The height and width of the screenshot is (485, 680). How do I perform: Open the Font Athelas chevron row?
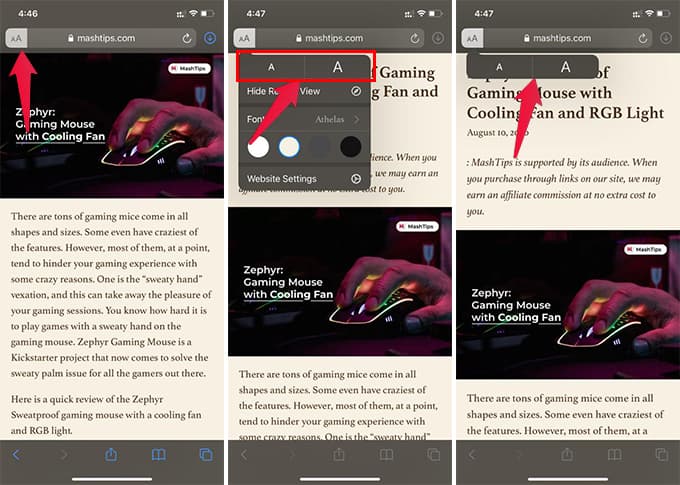(x=304, y=119)
